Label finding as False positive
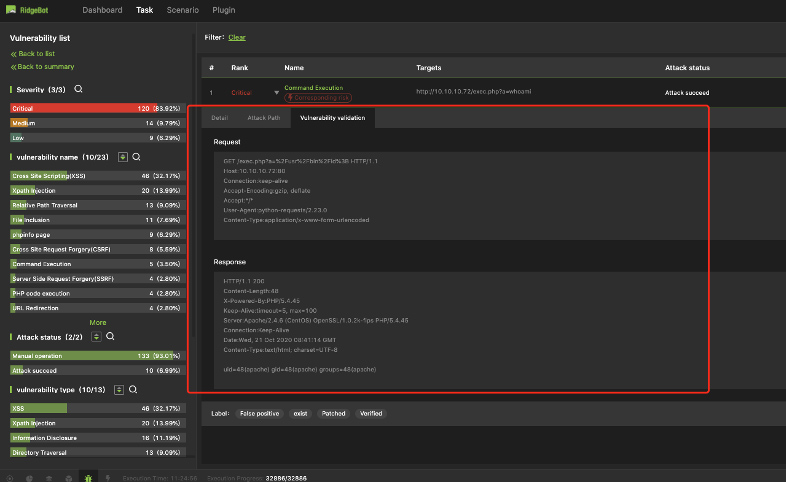Viewport: 786px width, 482px height. 259,413
